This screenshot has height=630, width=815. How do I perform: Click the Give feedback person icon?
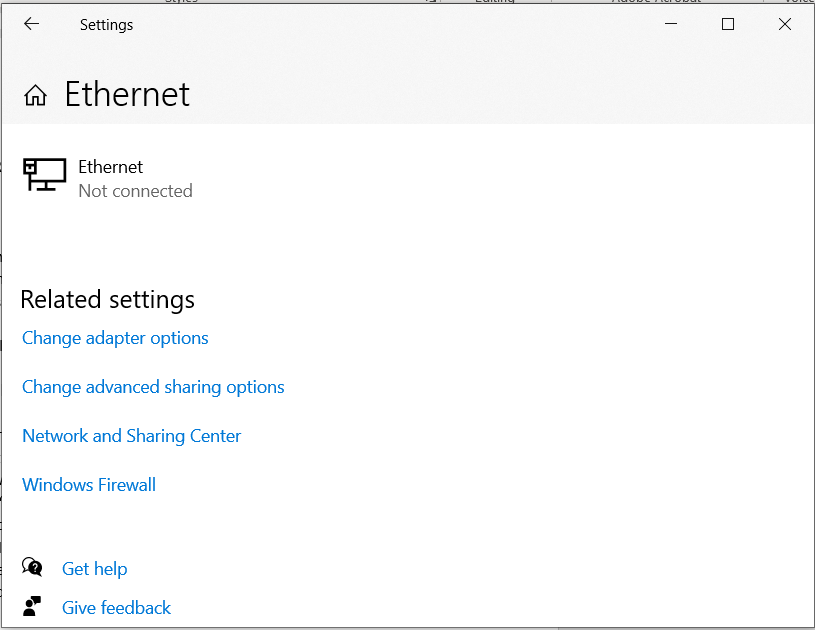pyautogui.click(x=33, y=607)
